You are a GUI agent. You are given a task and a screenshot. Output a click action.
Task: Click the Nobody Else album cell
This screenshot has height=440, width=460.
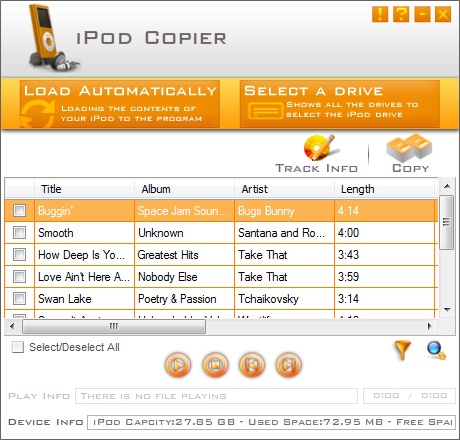coord(184,277)
